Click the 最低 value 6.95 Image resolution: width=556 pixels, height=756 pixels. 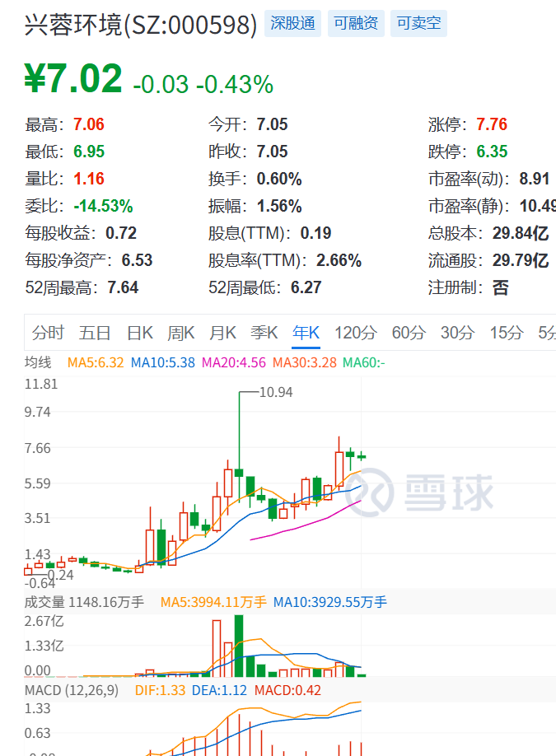pos(89,152)
